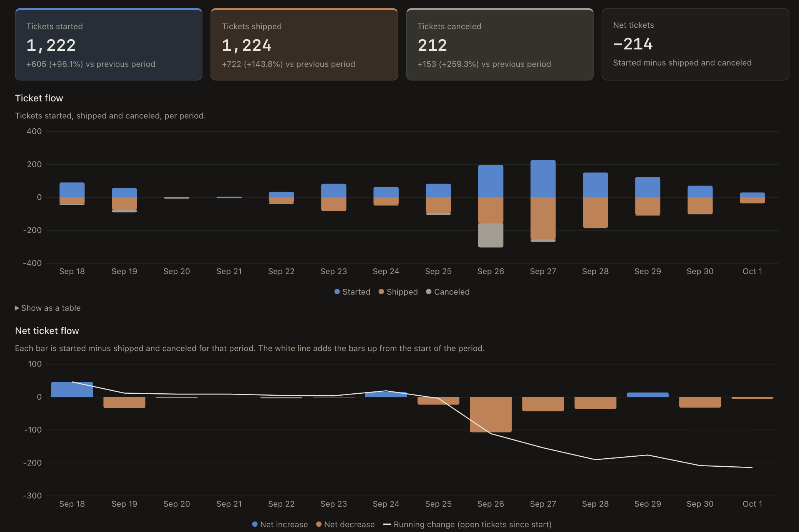
Task: Open the Tickets started summary card
Action: click(x=109, y=44)
